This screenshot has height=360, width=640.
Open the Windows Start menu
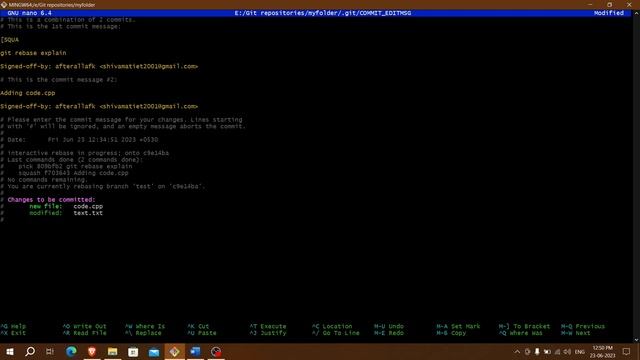coord(10,351)
